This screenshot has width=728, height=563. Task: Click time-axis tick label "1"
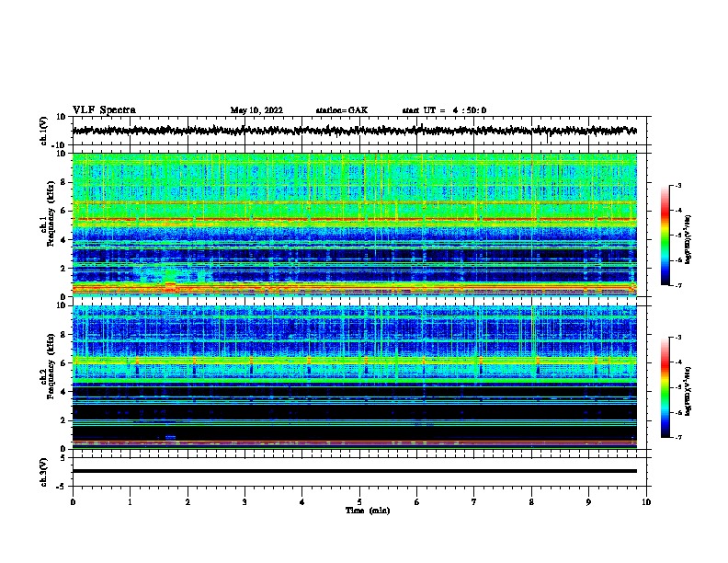(130, 502)
